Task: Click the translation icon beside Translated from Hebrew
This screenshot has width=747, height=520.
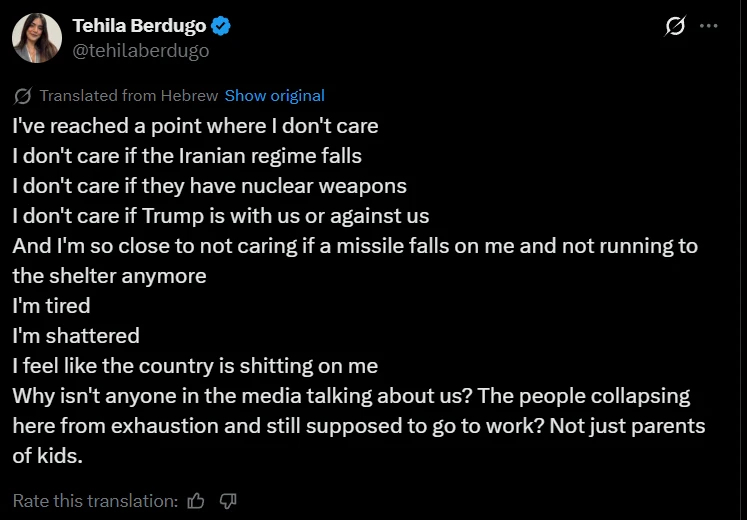Action: click(23, 96)
